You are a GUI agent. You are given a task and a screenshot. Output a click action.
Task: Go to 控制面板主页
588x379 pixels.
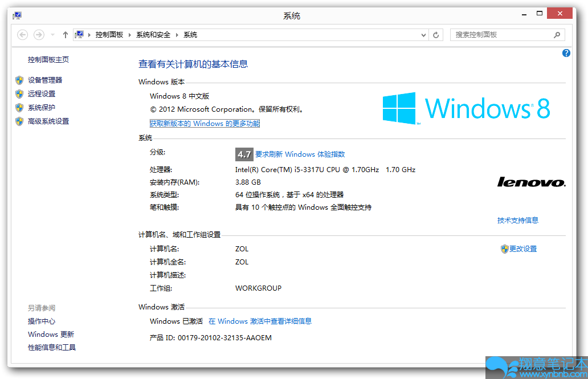[x=48, y=60]
